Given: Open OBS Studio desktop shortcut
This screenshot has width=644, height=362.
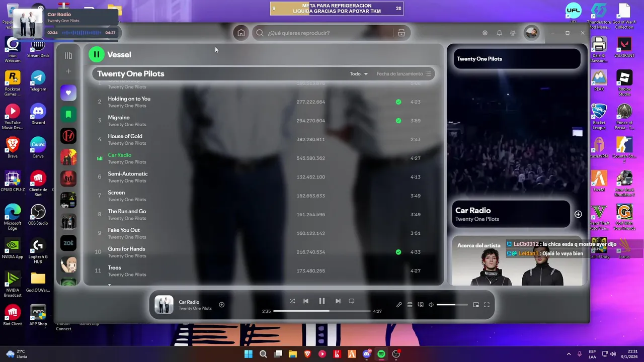Looking at the screenshot, I should [x=38, y=215].
